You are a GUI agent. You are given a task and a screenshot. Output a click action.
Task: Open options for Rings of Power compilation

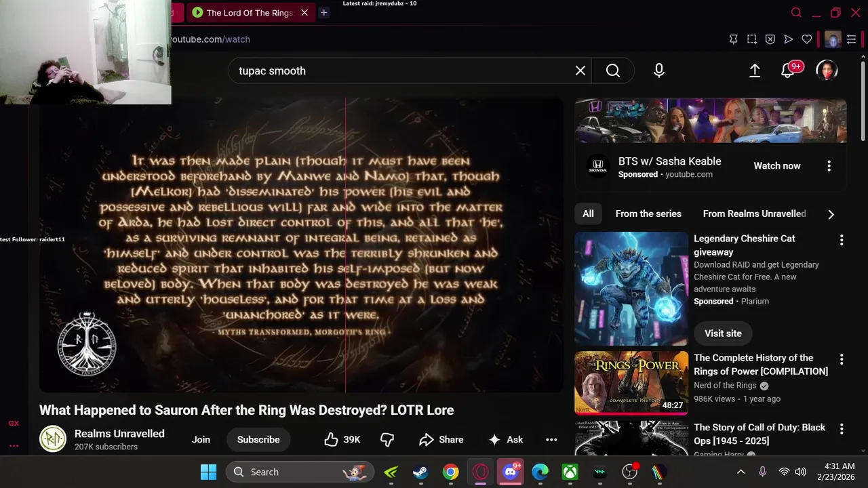tap(842, 359)
